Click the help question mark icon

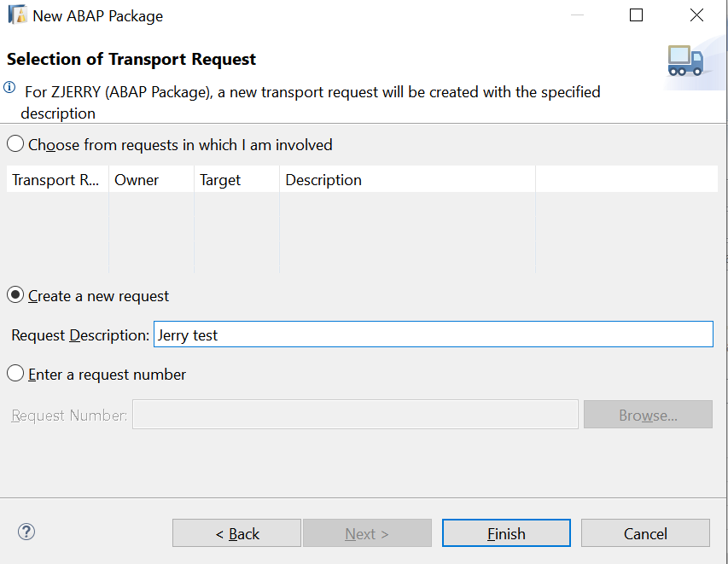click(x=26, y=532)
